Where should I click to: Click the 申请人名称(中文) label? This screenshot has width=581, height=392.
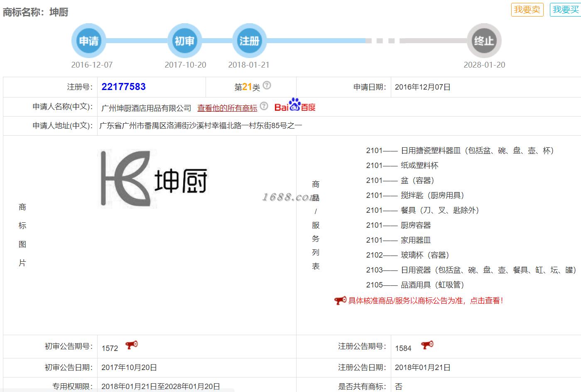coord(63,107)
